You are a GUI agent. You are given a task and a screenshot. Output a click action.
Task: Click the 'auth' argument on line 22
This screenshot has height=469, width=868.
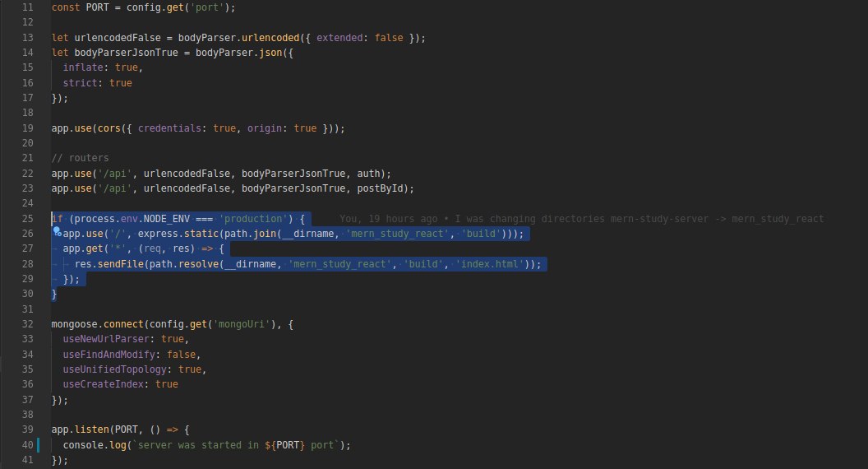[368, 174]
